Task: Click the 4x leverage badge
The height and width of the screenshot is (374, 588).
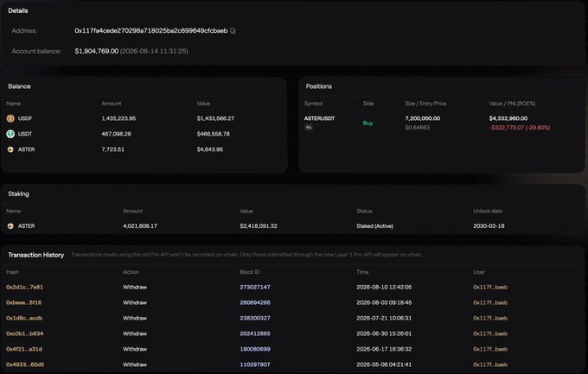Action: tap(308, 128)
